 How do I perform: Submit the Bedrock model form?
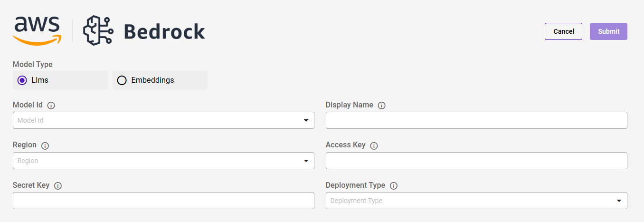coord(608,31)
